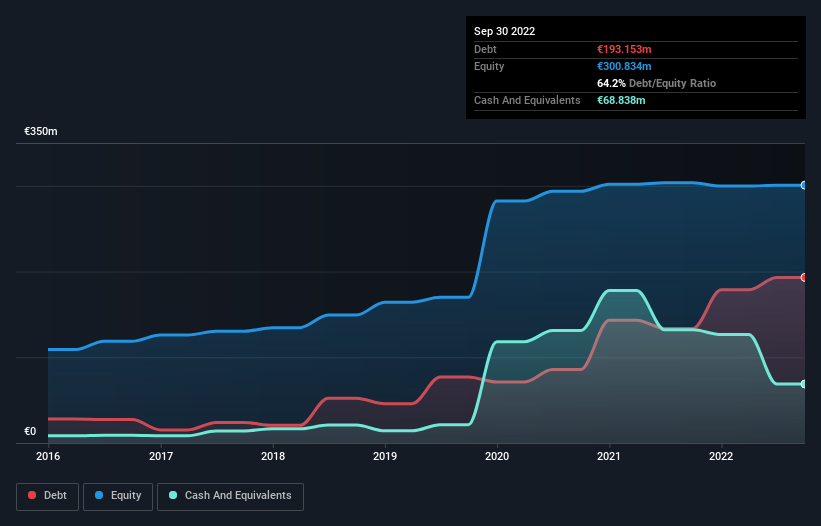Click the 64.2% Debt/Equity Ratio text

[x=656, y=83]
